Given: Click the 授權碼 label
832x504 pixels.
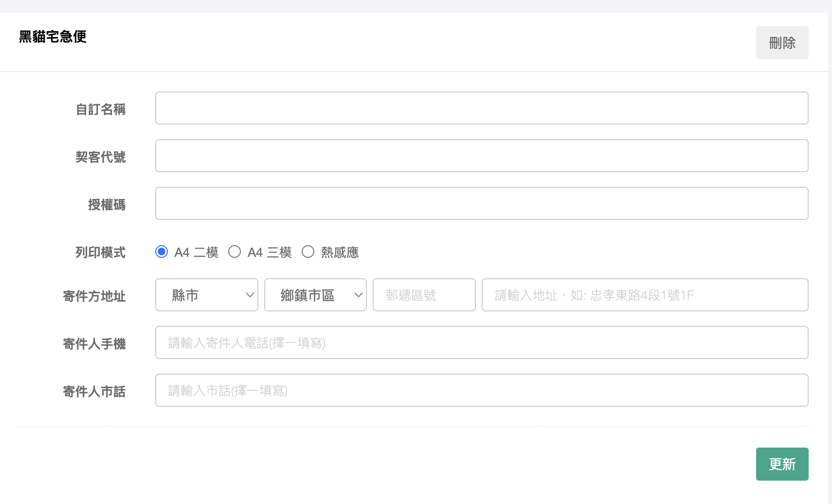Looking at the screenshot, I should pyautogui.click(x=107, y=204).
